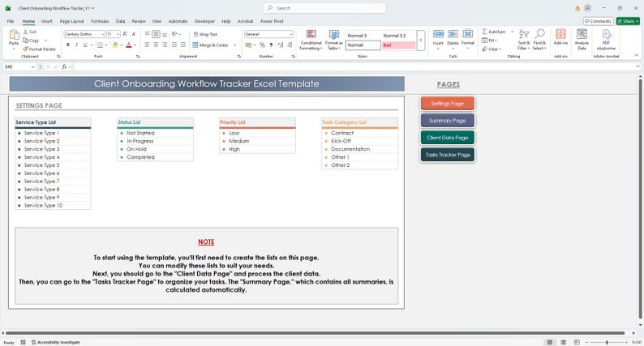
Task: Switch to Normal view in status bar
Action: coord(550,342)
